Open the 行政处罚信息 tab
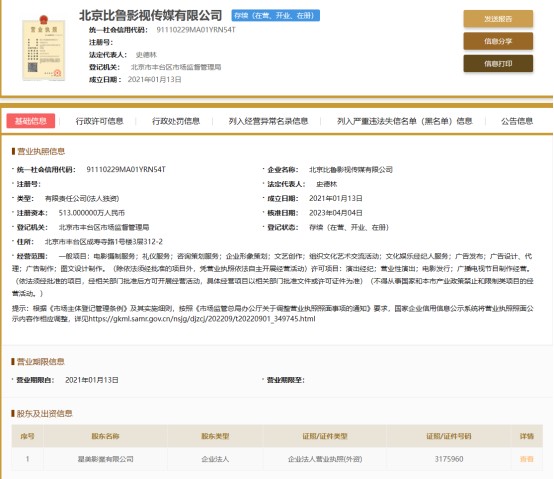 click(x=176, y=121)
